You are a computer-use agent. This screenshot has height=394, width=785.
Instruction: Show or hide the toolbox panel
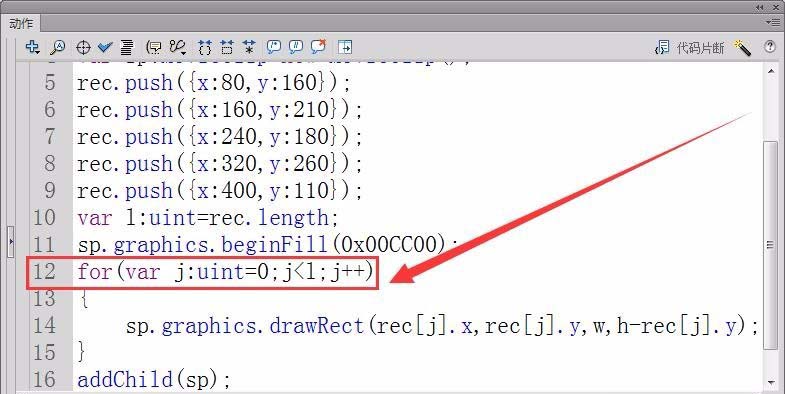(345, 47)
